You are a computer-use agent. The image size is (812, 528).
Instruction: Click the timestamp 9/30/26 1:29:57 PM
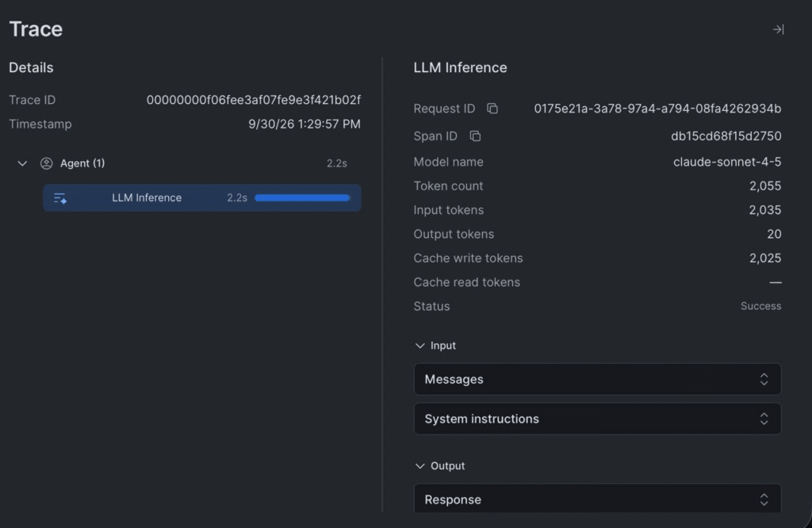tap(304, 124)
